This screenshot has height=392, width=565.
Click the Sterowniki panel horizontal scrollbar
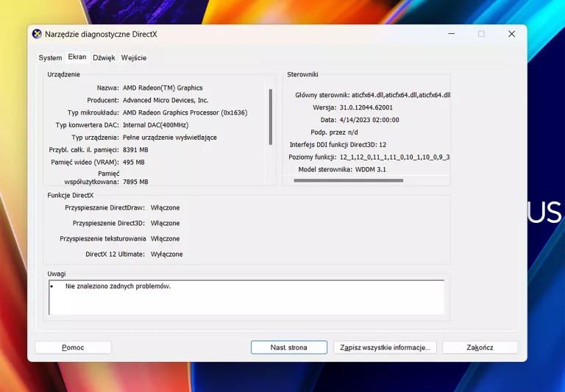(349, 180)
